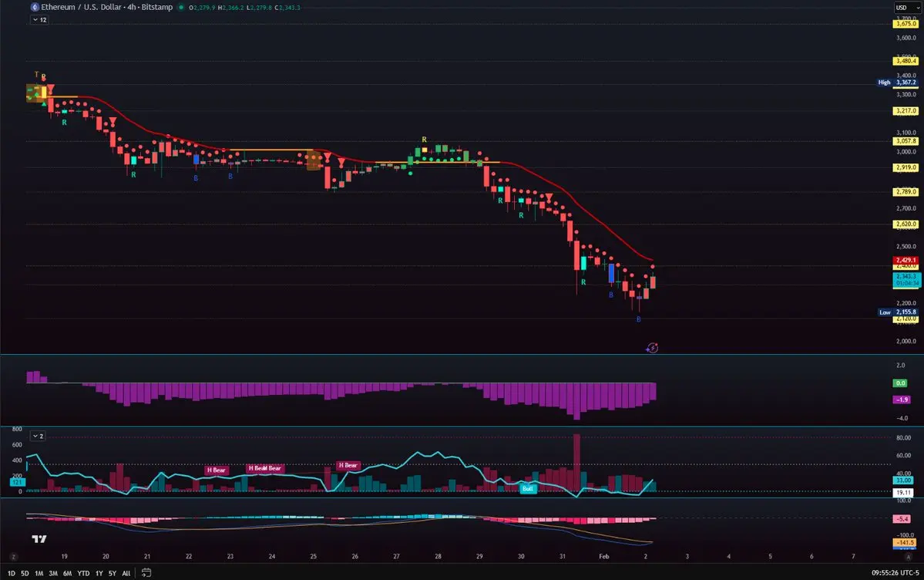The height and width of the screenshot is (580, 924).
Task: Click the green 0.0 histogram value label
Action: (900, 383)
